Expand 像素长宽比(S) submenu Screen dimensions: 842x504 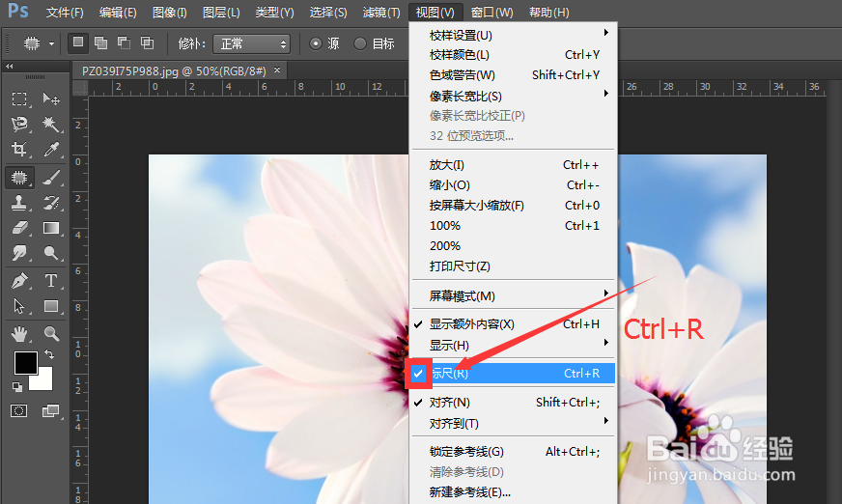[x=513, y=97]
